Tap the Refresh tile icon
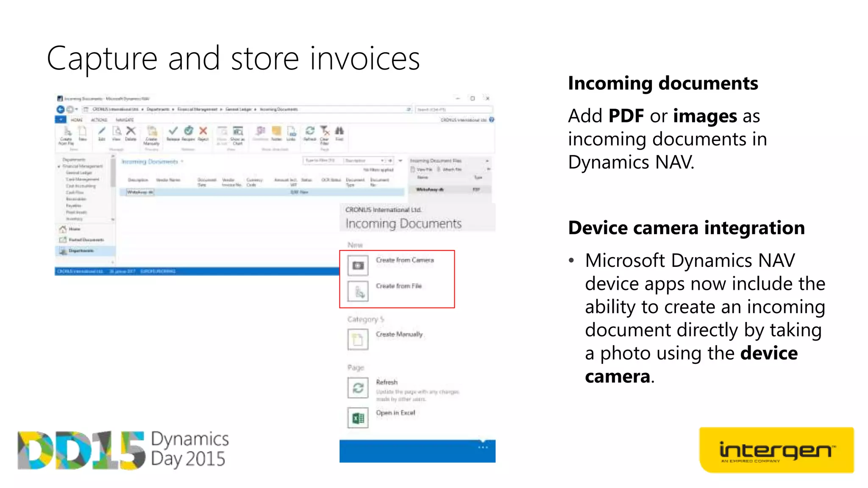The image size is (868, 488). pos(358,388)
